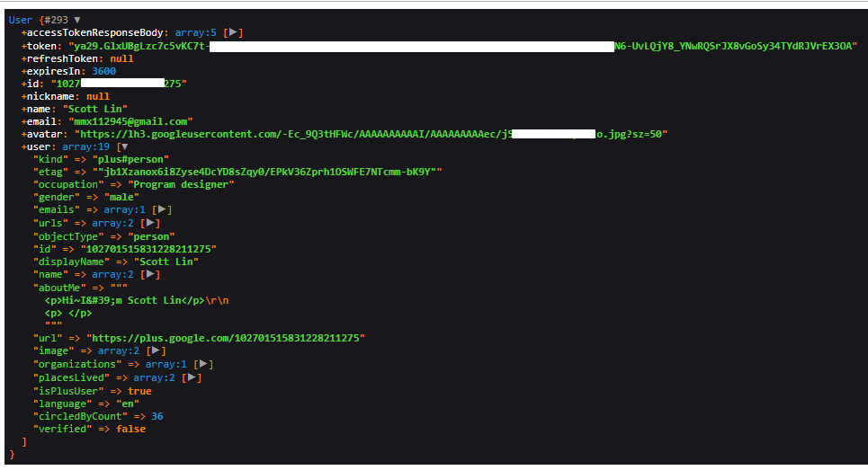Expand the organizations array arrow
Image resolution: width=868 pixels, height=470 pixels.
[202, 364]
